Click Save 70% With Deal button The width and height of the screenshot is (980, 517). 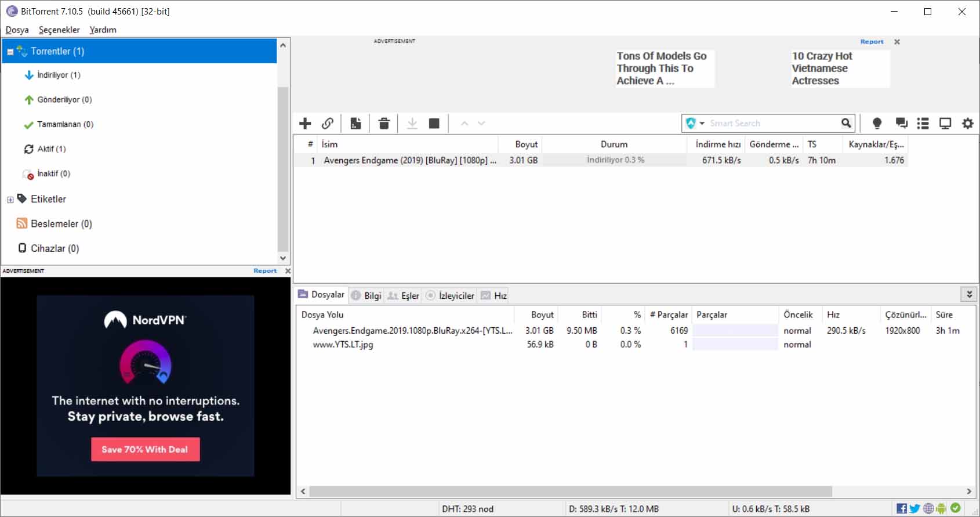145,449
